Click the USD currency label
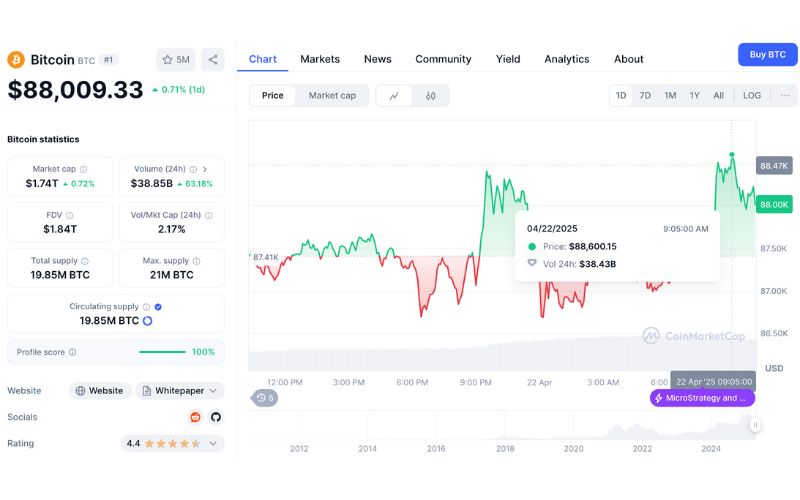800x500 pixels. [x=774, y=368]
